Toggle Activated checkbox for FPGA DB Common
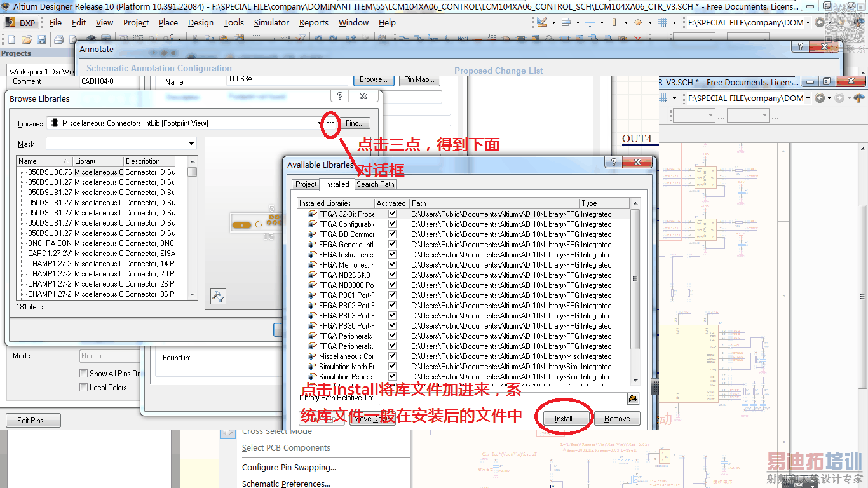Viewport: 868px width, 488px height. 392,234
